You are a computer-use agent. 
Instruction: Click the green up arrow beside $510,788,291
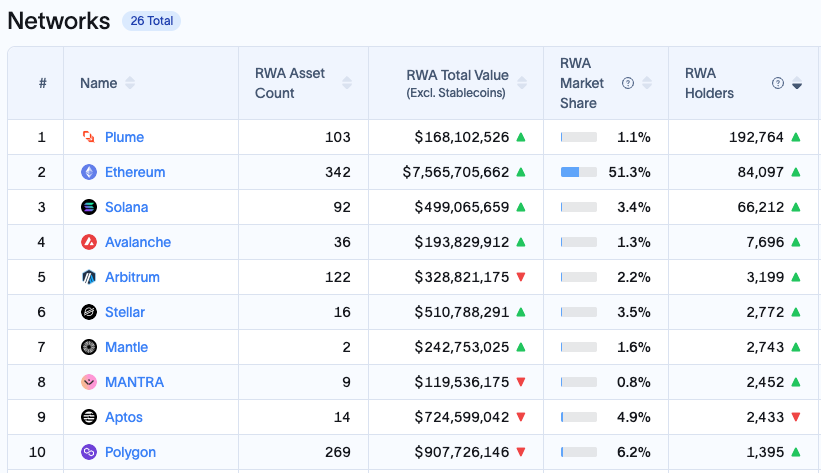[x=521, y=312]
